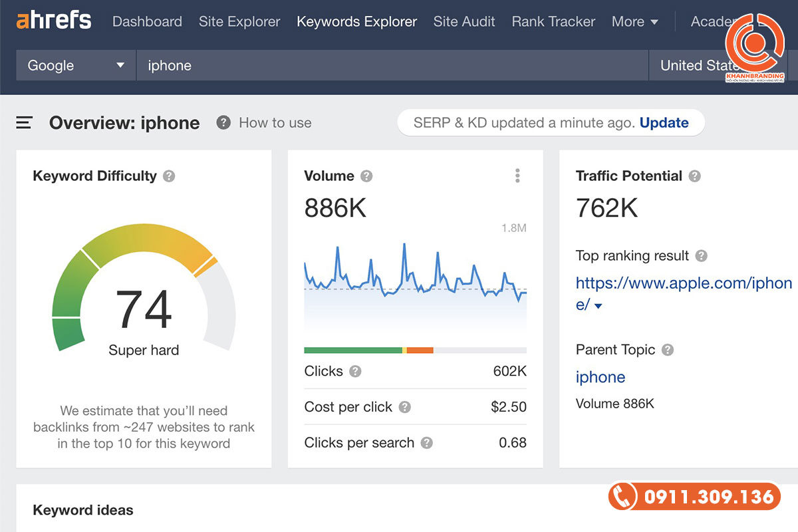The image size is (798, 532).
Task: Click the Overview: iphone heading
Action: [x=124, y=123]
